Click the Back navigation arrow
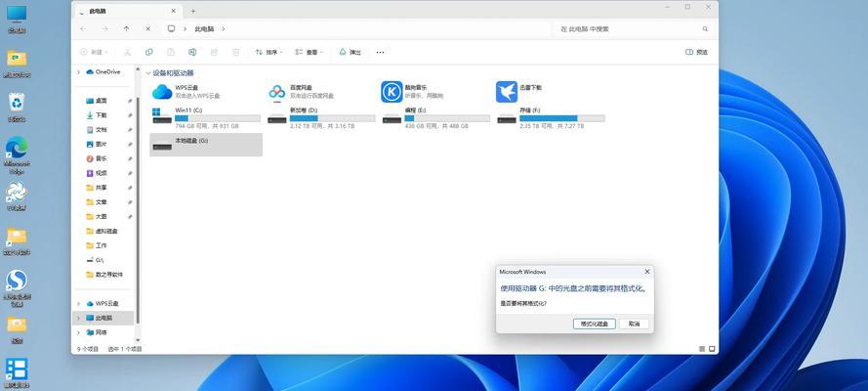The height and width of the screenshot is (391, 868). point(82,28)
